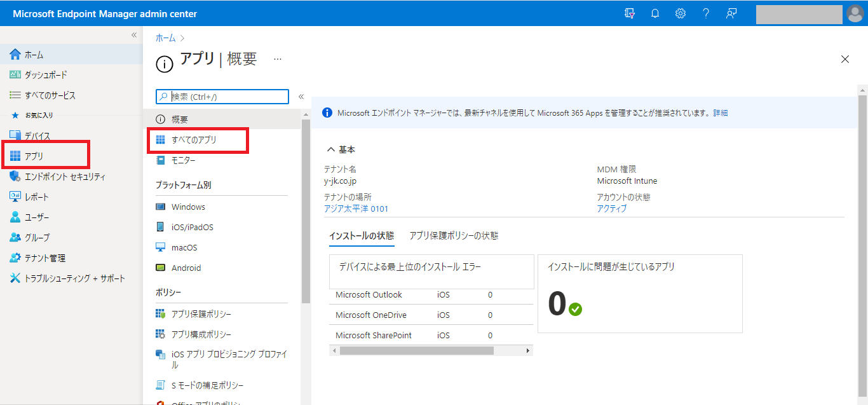The width and height of the screenshot is (868, 405).
Task: Click the グループ people icon
Action: coord(16,238)
